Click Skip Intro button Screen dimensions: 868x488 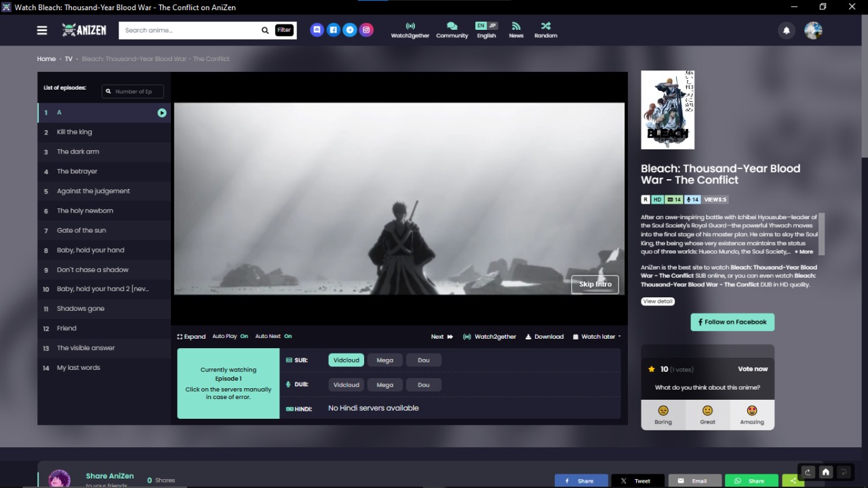click(x=595, y=284)
